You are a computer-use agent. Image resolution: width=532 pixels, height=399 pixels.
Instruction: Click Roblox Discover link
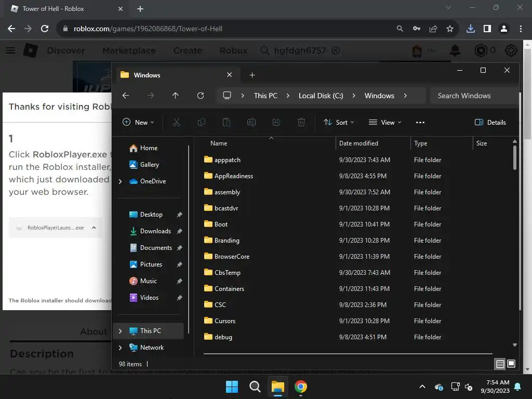click(x=66, y=50)
